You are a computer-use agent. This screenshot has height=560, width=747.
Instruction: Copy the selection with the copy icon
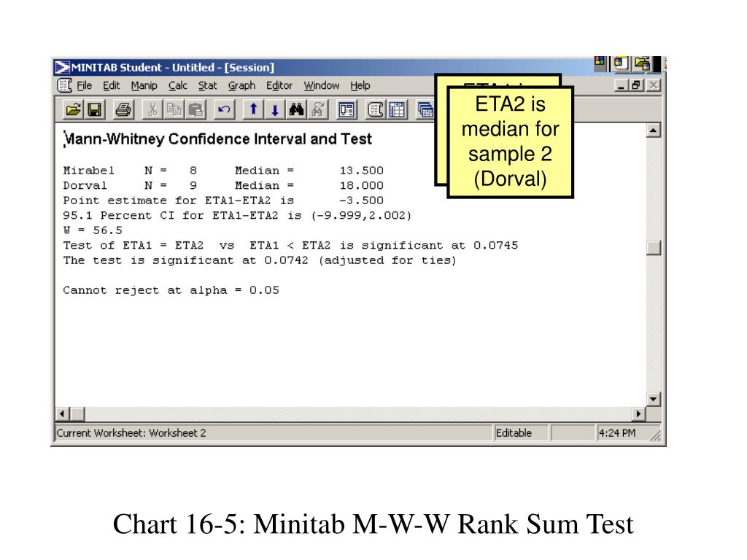point(174,110)
